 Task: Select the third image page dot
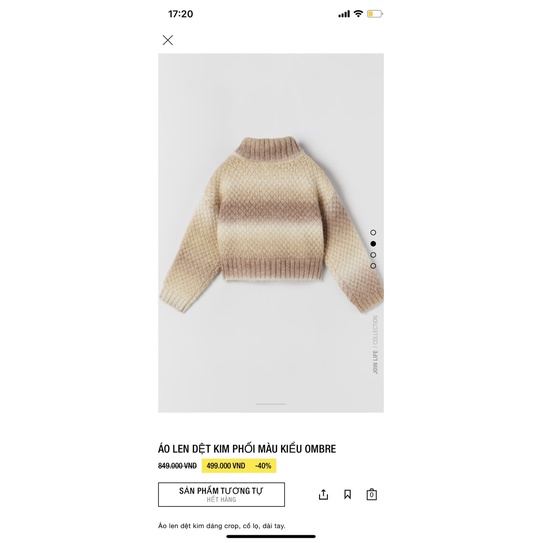click(373, 255)
